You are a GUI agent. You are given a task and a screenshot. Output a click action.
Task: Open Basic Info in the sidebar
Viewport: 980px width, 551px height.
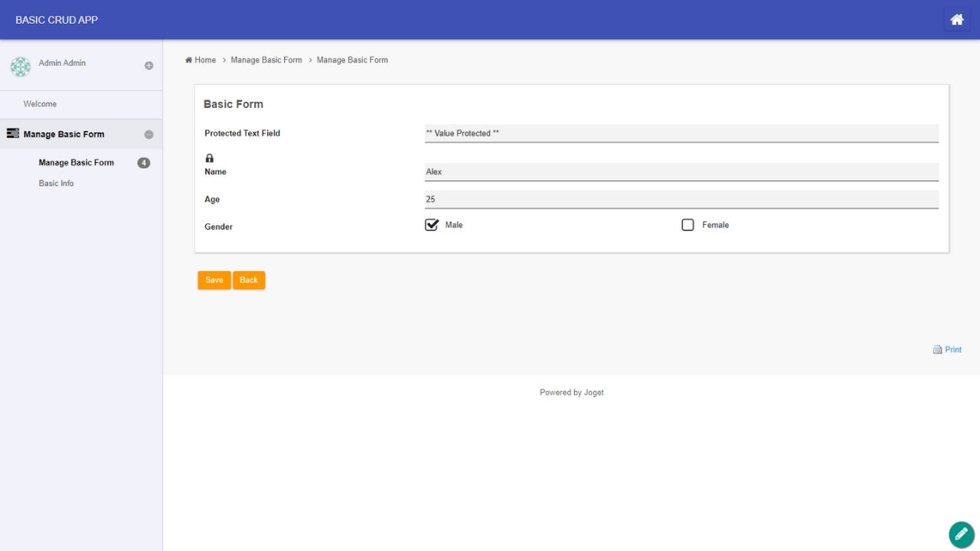(56, 184)
